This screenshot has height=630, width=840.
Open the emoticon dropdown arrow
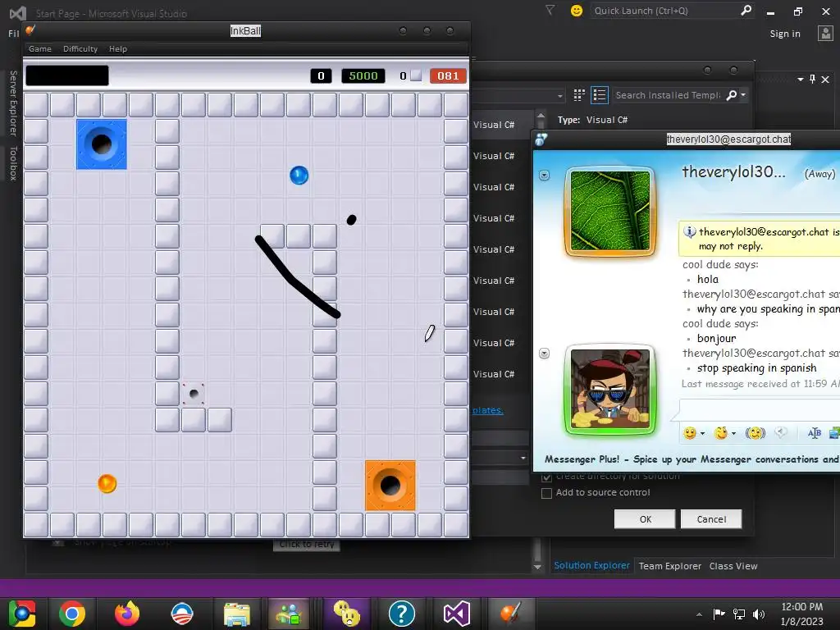pos(702,433)
